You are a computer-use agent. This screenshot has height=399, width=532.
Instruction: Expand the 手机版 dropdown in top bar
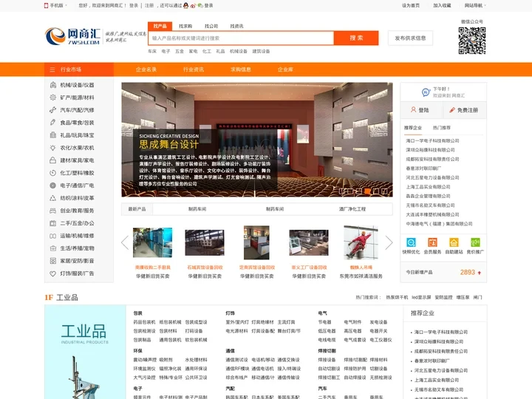point(55,5)
